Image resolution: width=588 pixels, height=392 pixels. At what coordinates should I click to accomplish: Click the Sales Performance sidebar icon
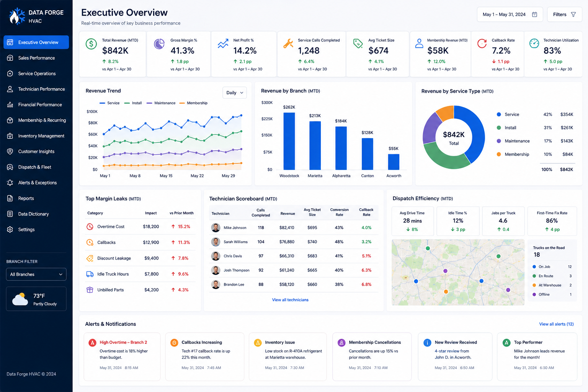pyautogui.click(x=10, y=58)
